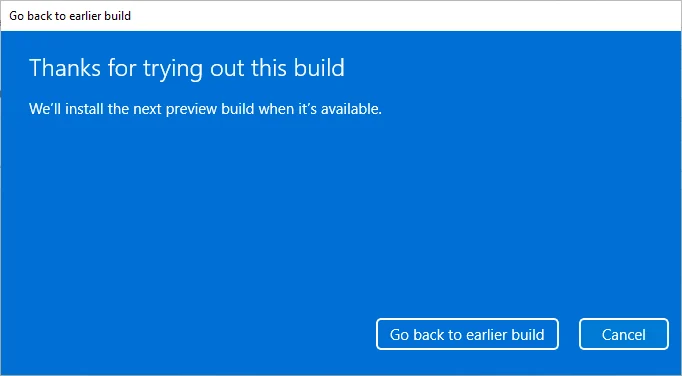Click the Cancel button
The height and width of the screenshot is (376, 682).
click(x=624, y=334)
